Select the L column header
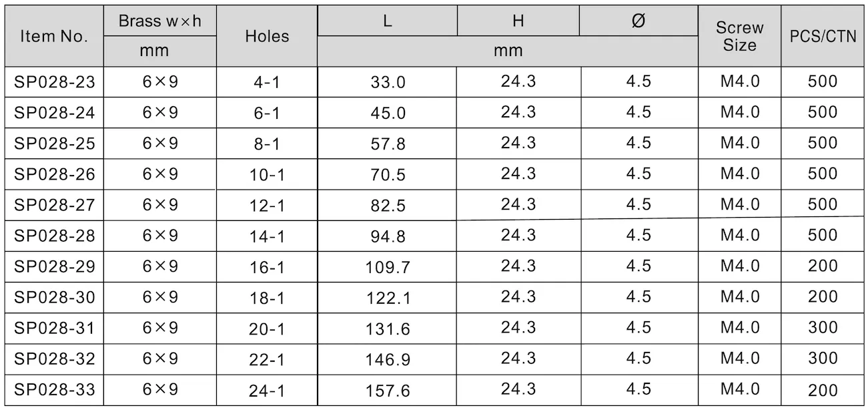This screenshot has height=410, width=868. [x=387, y=21]
